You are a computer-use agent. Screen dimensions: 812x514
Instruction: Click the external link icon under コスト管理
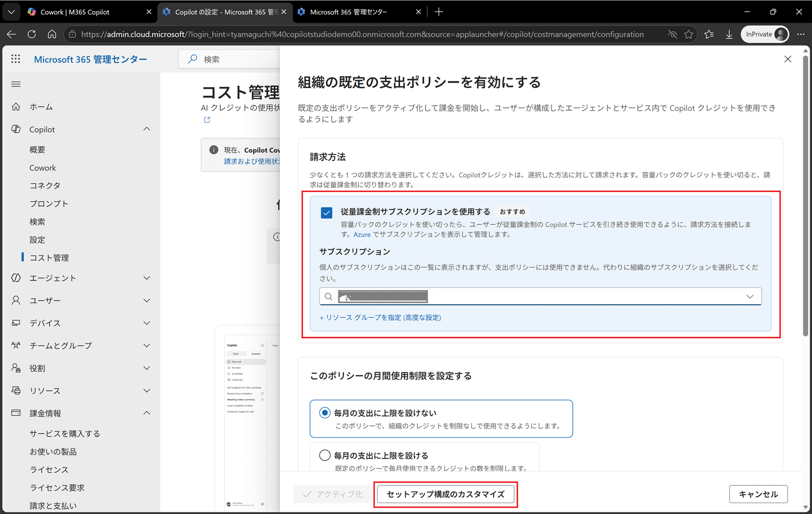tap(207, 120)
